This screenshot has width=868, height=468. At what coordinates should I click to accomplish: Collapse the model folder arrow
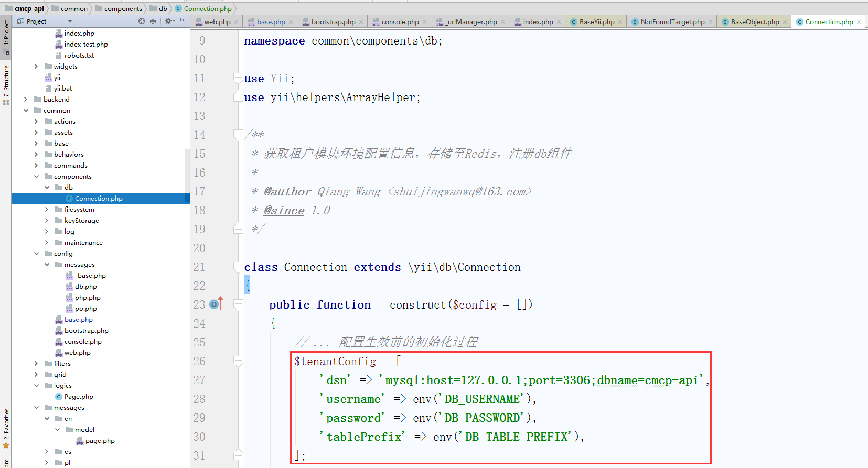pyautogui.click(x=57, y=430)
